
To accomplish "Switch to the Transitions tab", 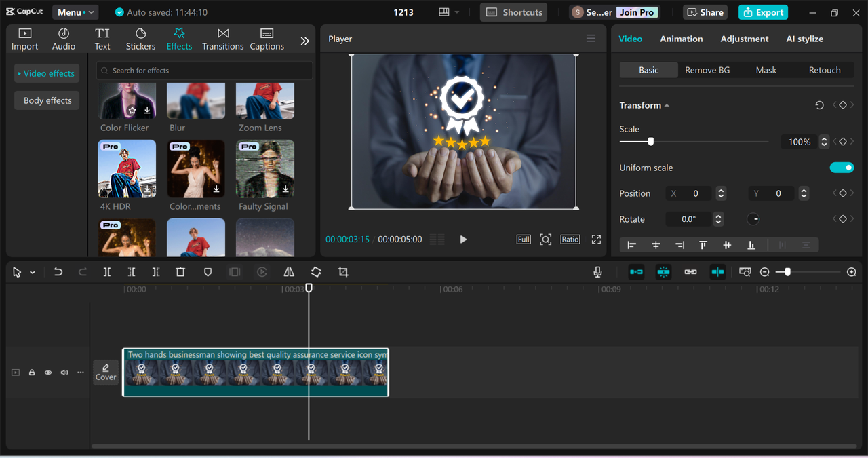I will coord(222,39).
